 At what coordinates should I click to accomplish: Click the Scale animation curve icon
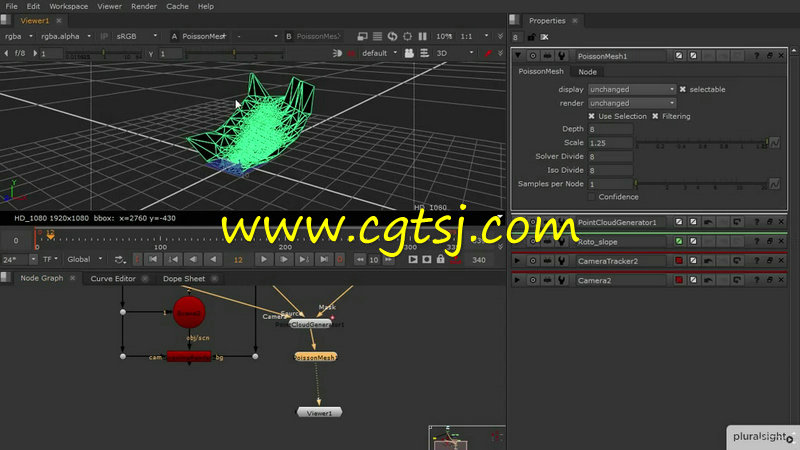coord(774,143)
